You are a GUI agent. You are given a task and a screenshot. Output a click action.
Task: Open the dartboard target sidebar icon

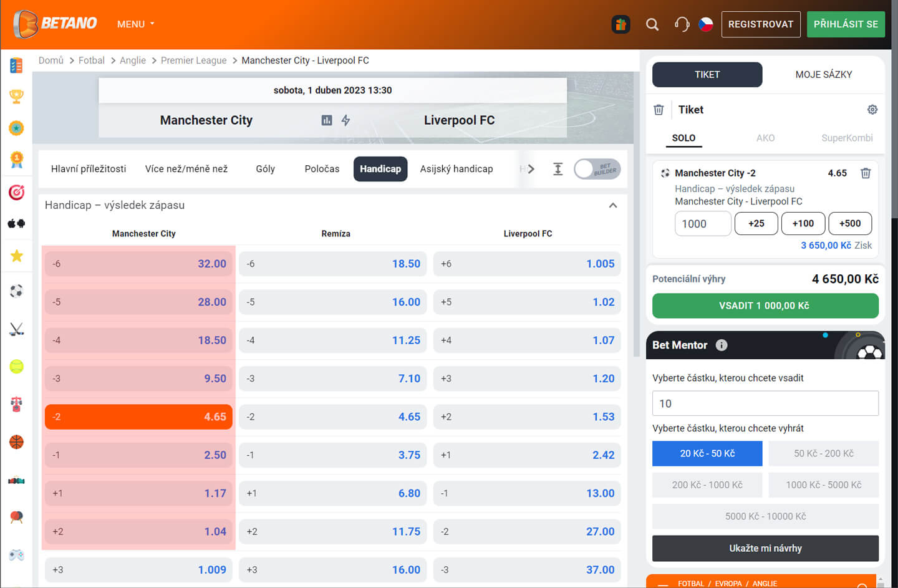pyautogui.click(x=16, y=192)
